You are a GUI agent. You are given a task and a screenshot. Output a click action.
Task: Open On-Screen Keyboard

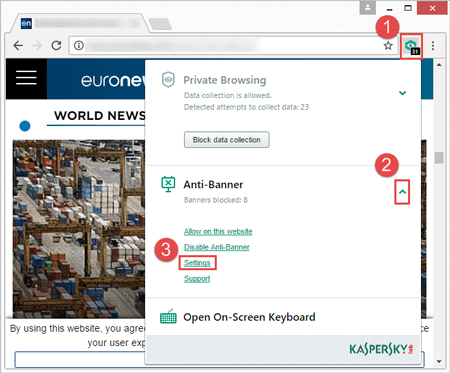point(249,317)
